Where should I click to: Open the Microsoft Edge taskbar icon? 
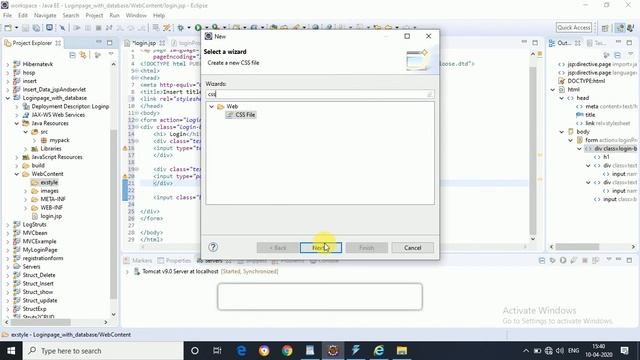click(x=241, y=351)
